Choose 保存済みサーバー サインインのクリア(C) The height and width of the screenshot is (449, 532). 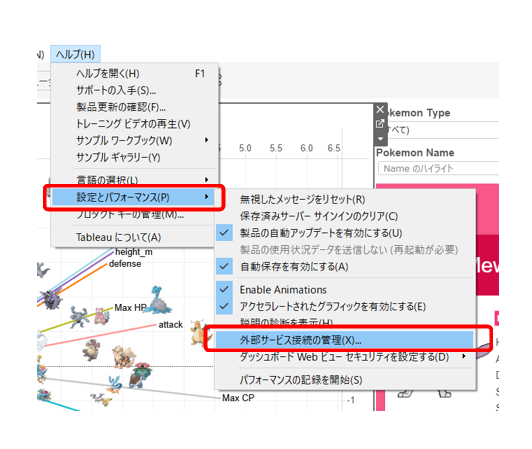coord(345,216)
